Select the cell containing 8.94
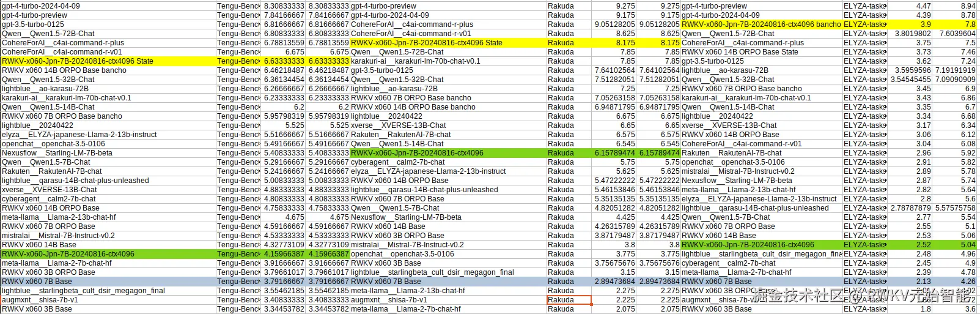980x314 pixels. click(x=954, y=6)
